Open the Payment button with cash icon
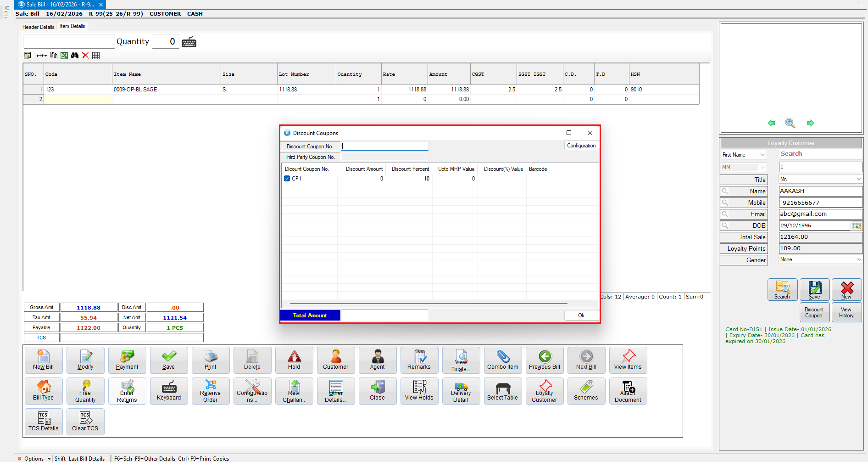The image size is (868, 462). 127,360
